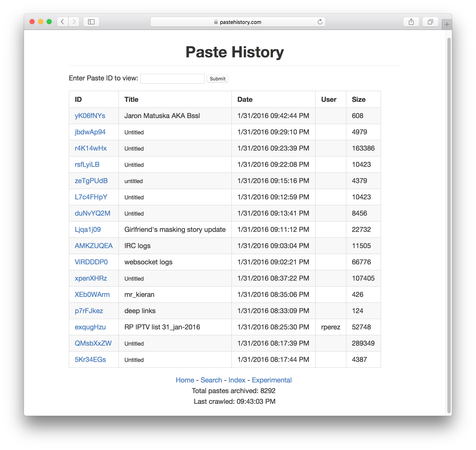Image resolution: width=476 pixels, height=450 pixels.
Task: Show all tabs overview icon
Action: [x=430, y=22]
